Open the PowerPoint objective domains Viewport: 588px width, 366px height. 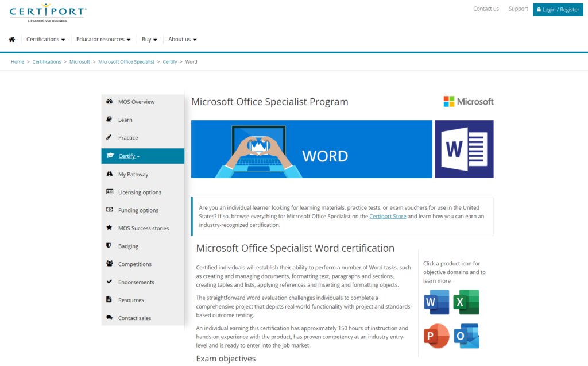tap(436, 336)
